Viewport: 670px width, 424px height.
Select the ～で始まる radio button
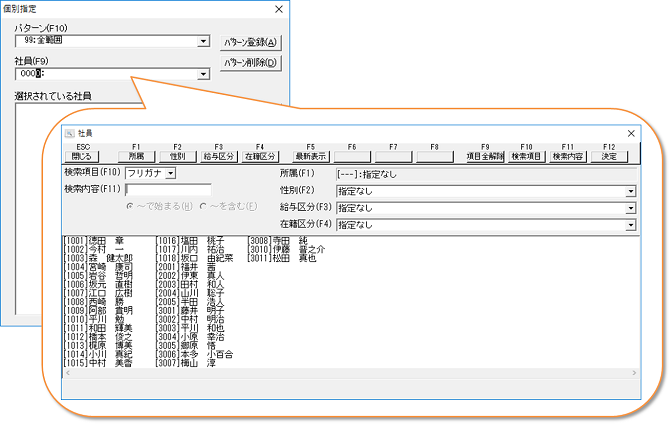[x=130, y=205]
